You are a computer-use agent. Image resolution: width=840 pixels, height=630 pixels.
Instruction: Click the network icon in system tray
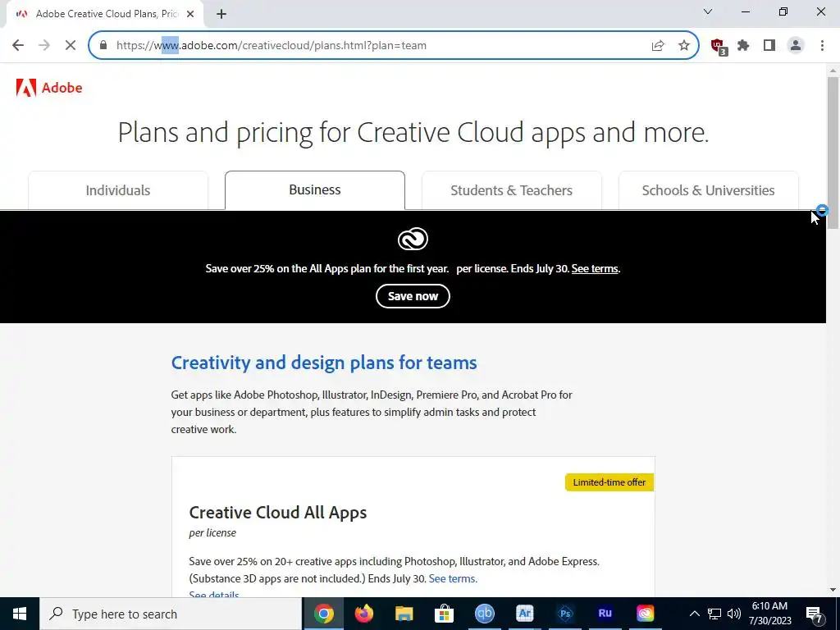[714, 614]
